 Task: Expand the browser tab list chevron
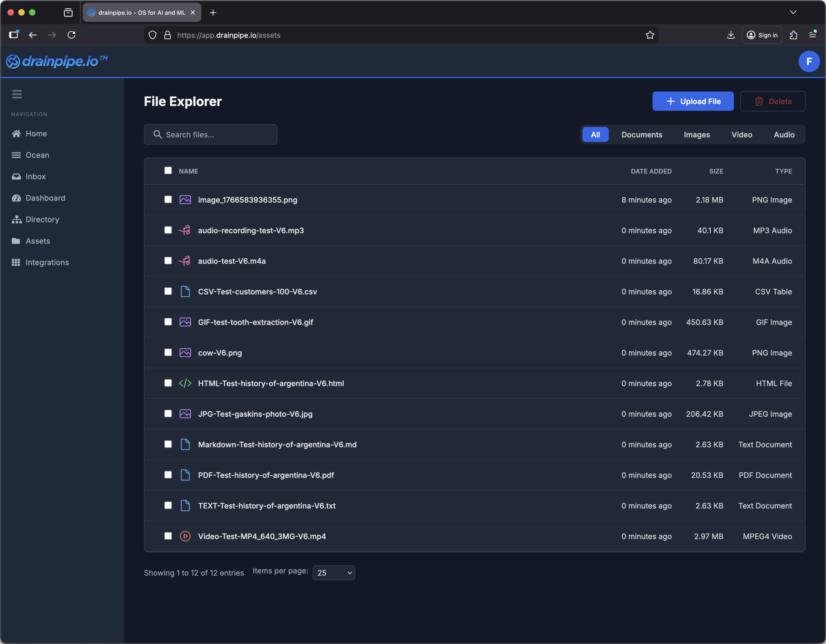[x=793, y=13]
